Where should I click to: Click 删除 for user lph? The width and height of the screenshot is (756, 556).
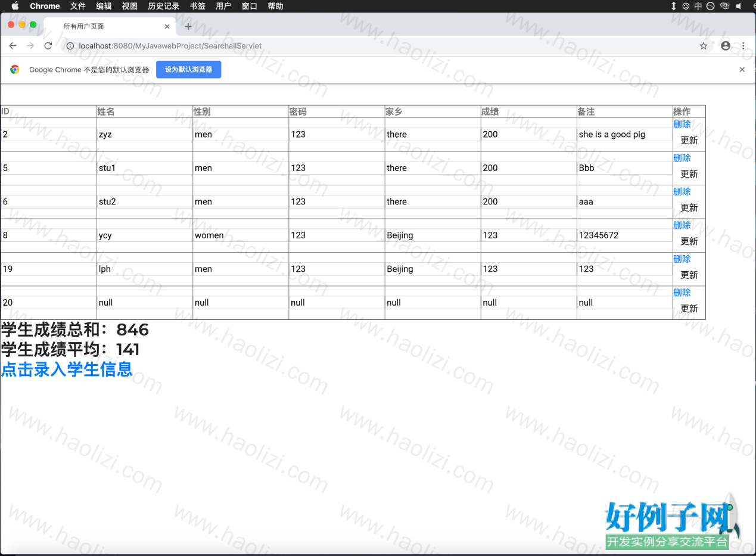[x=682, y=259]
